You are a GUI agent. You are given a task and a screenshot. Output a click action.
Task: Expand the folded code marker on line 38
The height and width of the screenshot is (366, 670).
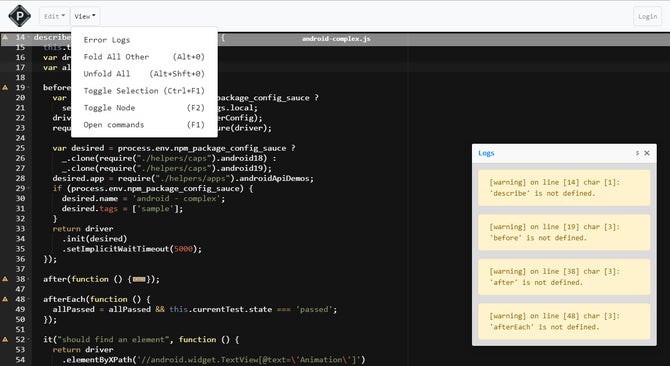coord(139,279)
